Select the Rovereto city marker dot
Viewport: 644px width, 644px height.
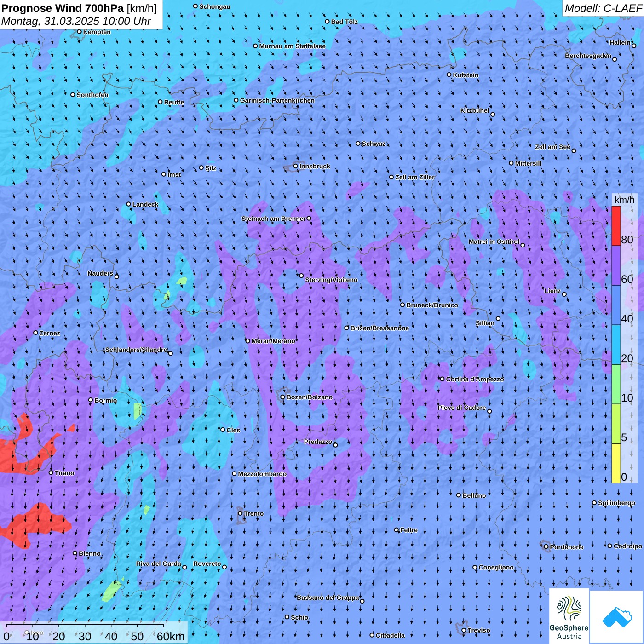click(x=224, y=567)
